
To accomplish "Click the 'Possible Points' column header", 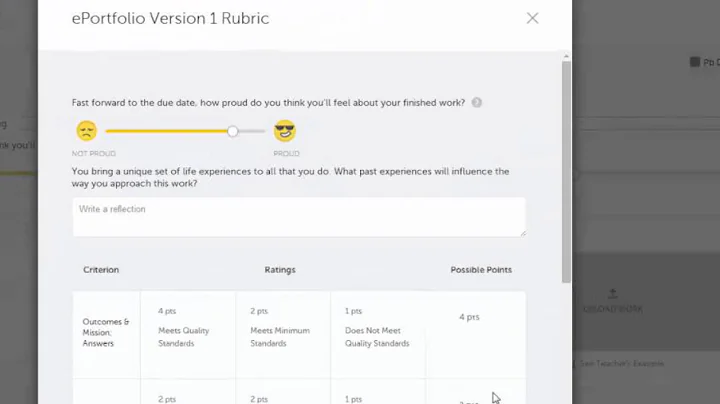I will point(479,270).
